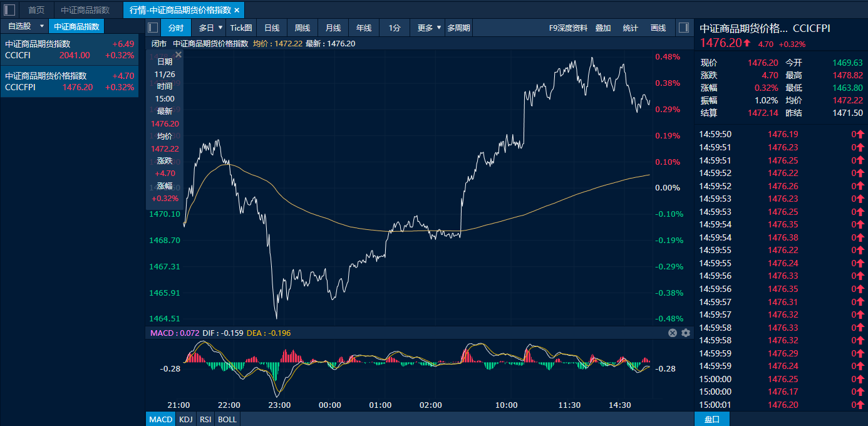This screenshot has width=868, height=426.
Task: Toggle the right quote panel layout icon
Action: coord(684,28)
